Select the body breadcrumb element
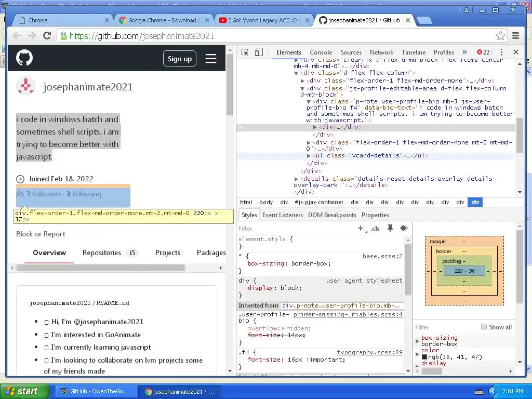Screen dimensions: 532x399 [266, 202]
